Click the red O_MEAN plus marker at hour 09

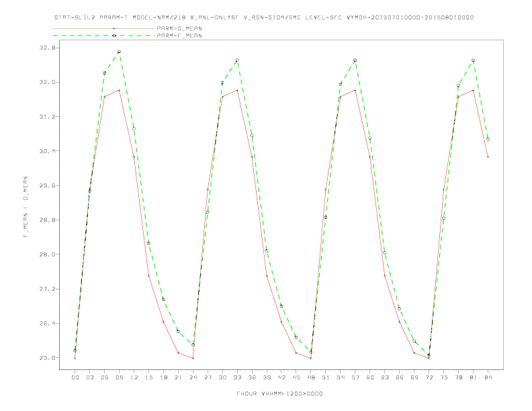[x=119, y=90]
